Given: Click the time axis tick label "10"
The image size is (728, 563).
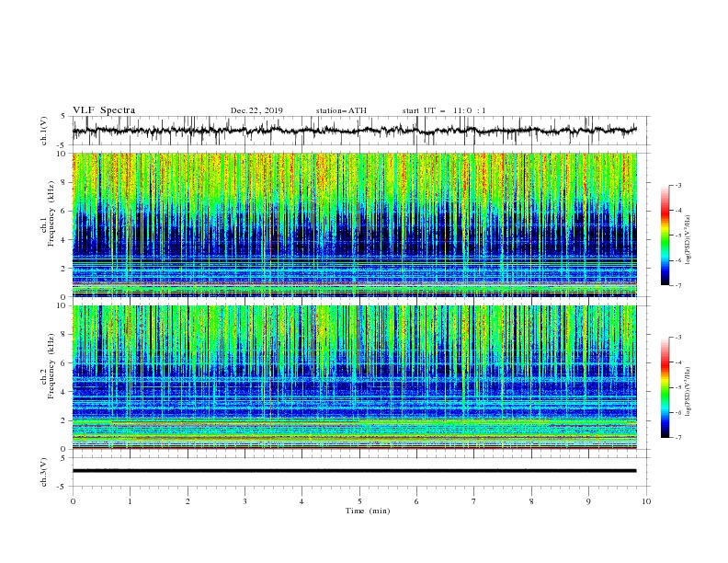Looking at the screenshot, I should 646,501.
